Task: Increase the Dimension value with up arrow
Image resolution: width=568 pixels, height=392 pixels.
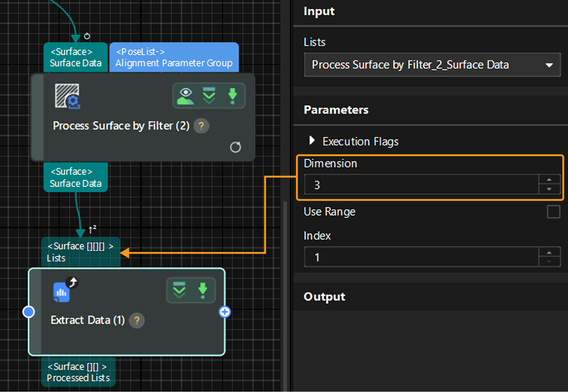Action: (x=549, y=180)
